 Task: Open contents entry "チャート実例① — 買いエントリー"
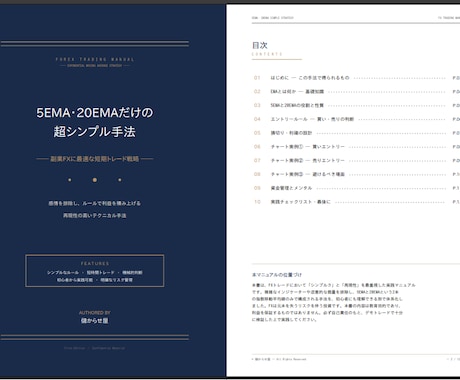coord(307,147)
